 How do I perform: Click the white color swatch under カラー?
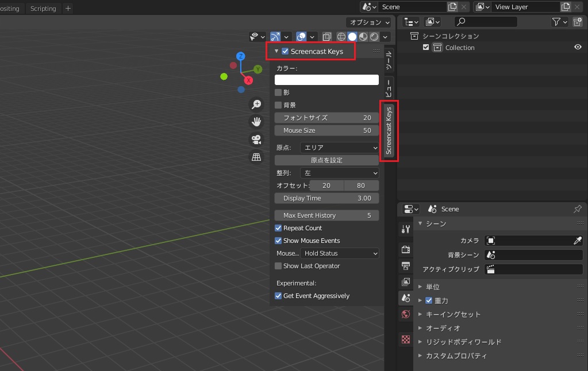tap(326, 79)
